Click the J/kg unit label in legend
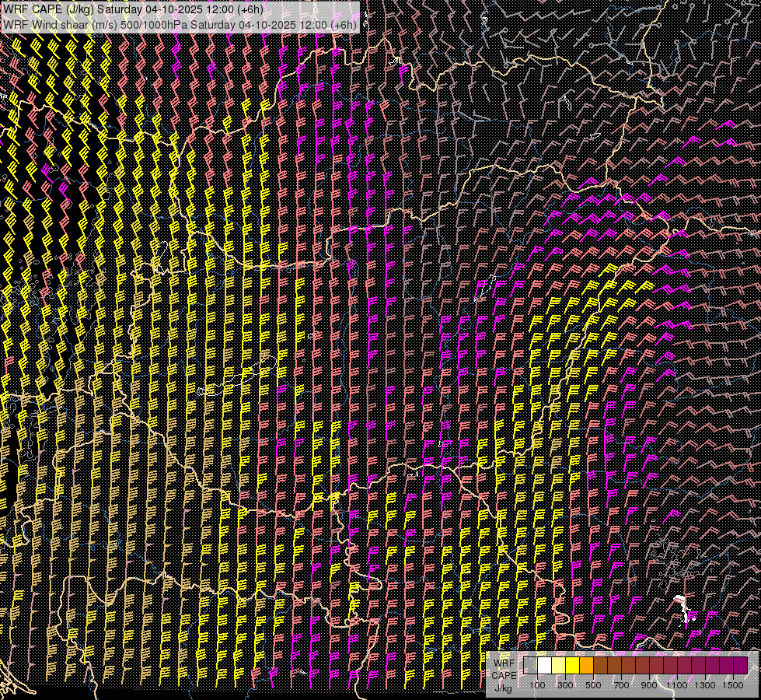The image size is (761, 700). (504, 688)
